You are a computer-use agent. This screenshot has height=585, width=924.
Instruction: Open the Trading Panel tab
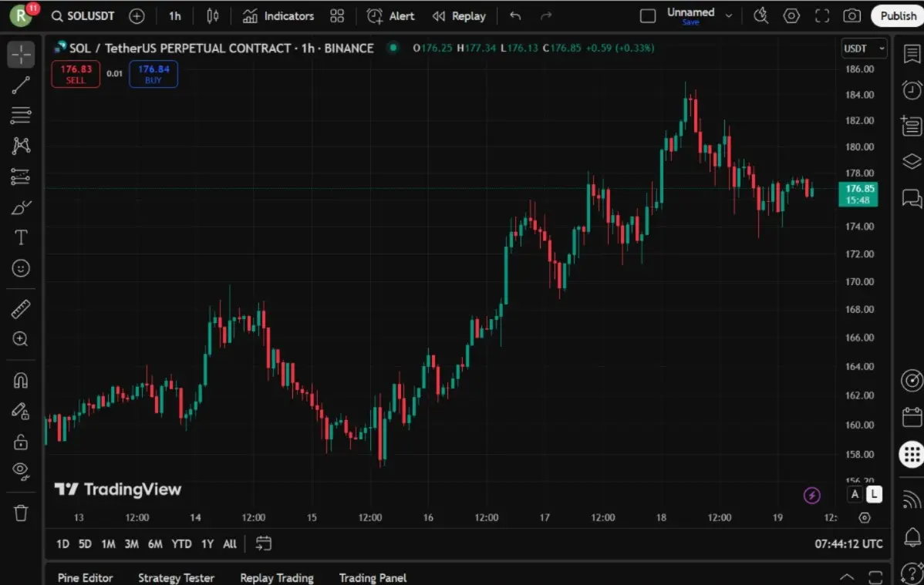373,577
